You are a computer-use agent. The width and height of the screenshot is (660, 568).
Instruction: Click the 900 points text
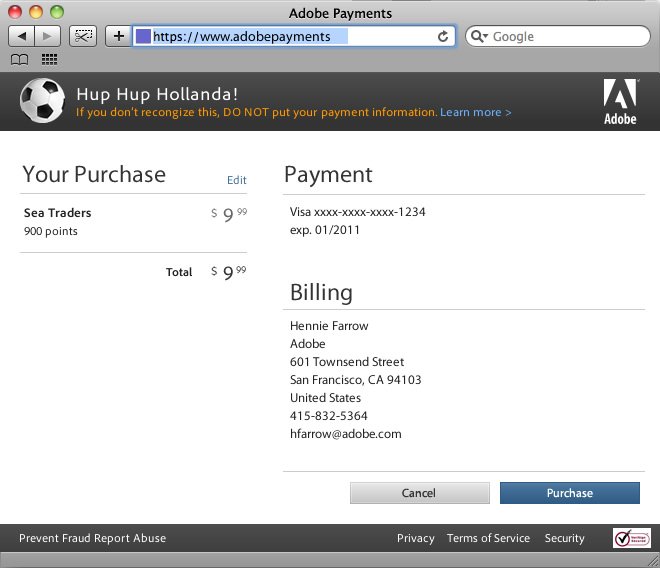51,231
